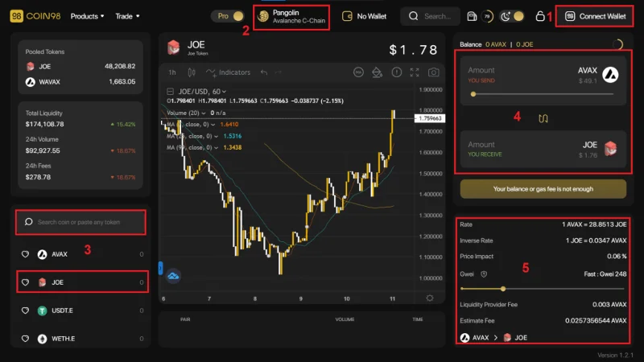
Task: Click the 24h Fees value $278.78
Action: click(38, 177)
